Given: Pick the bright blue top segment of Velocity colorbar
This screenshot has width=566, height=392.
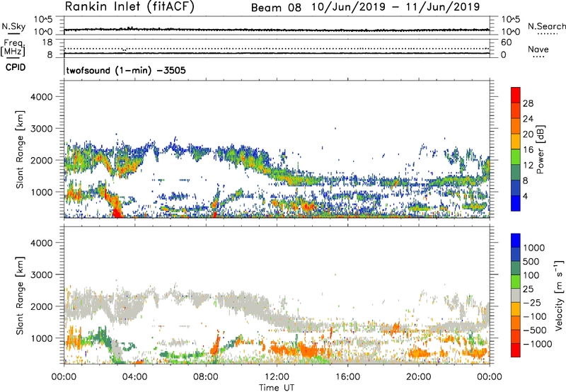Looking at the screenshot, I should tap(516, 241).
